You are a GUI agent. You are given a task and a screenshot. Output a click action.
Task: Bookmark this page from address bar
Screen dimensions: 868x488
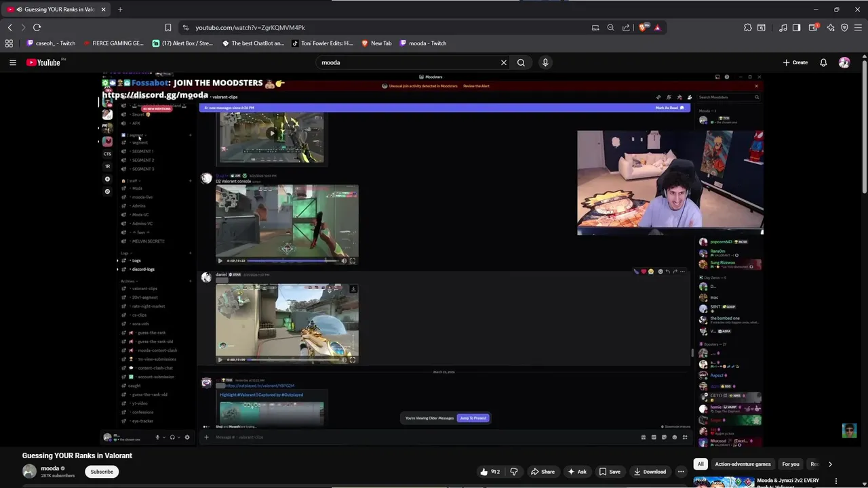pyautogui.click(x=167, y=28)
